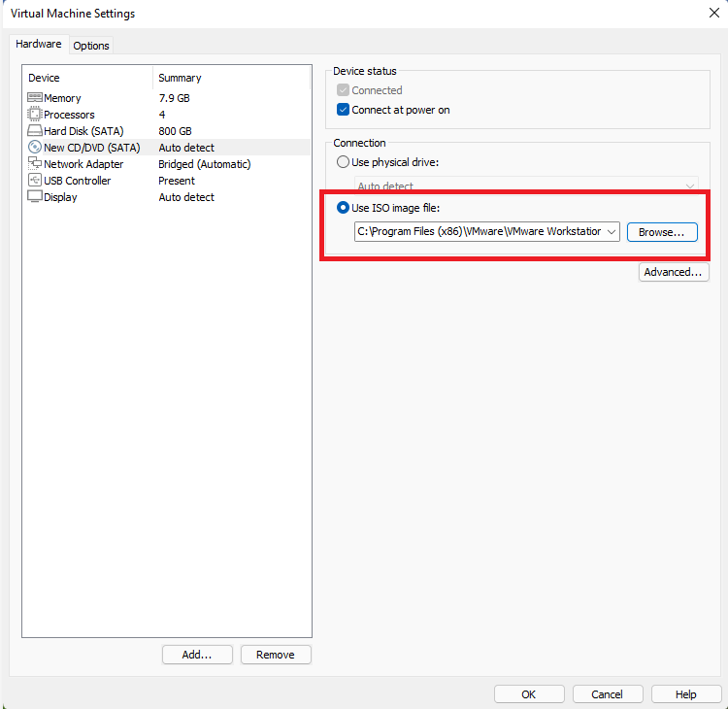Click the Memory device icon
Screen dimensions: 728x709
pyautogui.click(x=35, y=98)
